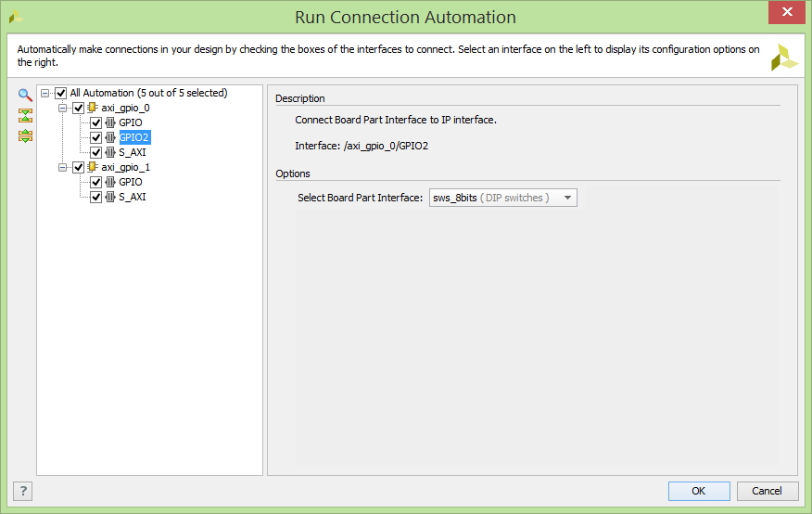Click the search magnifier icon
The height and width of the screenshot is (514, 812).
tap(25, 95)
